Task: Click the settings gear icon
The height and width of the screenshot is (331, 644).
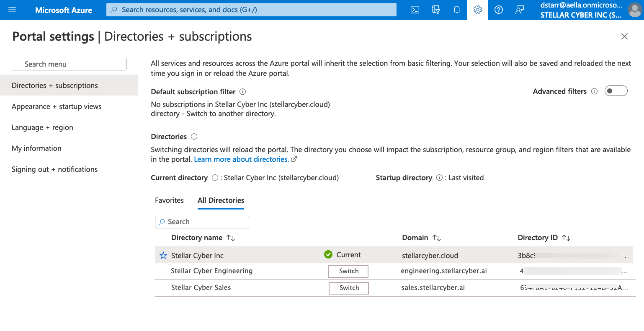Action: point(478,10)
